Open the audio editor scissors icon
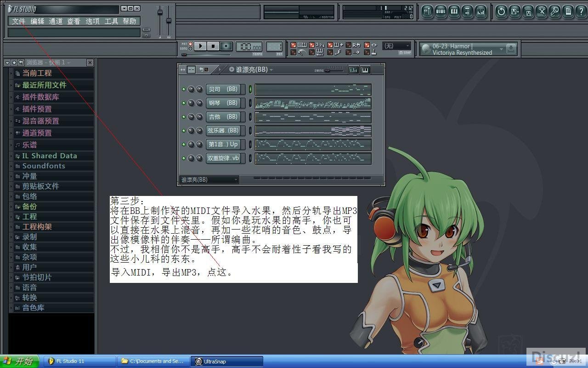Image resolution: width=588 pixels, height=368 pixels. 541,12
